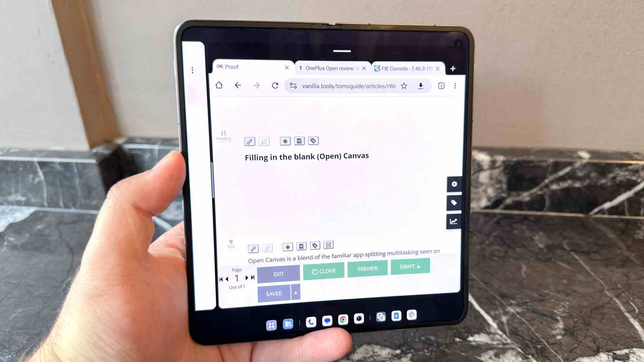Click the link/URL insert icon
The height and width of the screenshot is (362, 644).
click(249, 141)
